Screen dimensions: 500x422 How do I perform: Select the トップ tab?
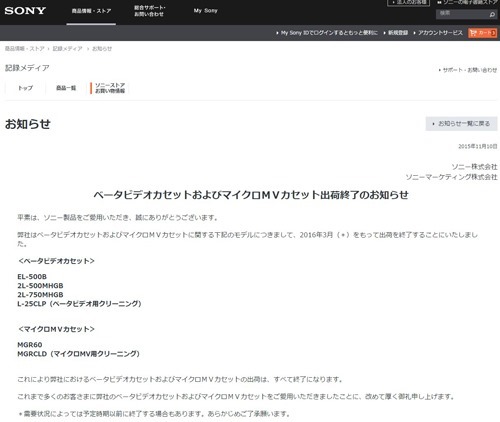(25, 88)
